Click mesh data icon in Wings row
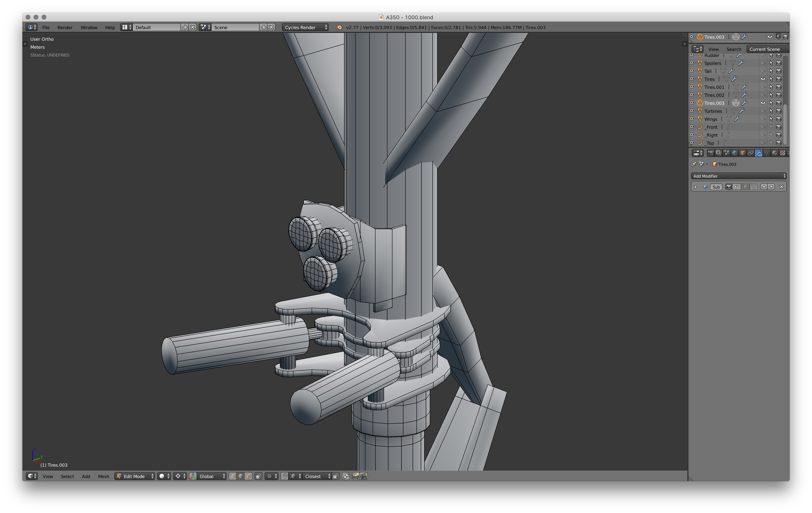 click(x=729, y=119)
